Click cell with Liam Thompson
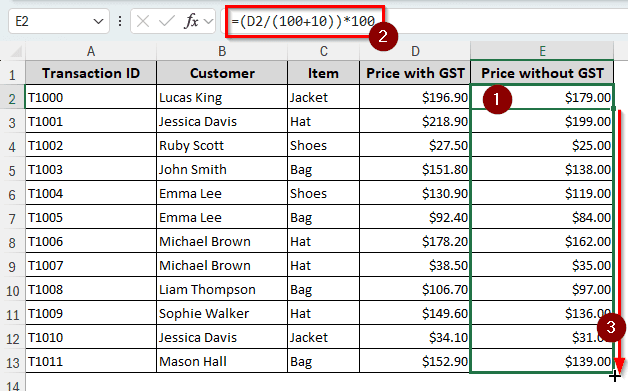This screenshot has width=628, height=391. [222, 289]
